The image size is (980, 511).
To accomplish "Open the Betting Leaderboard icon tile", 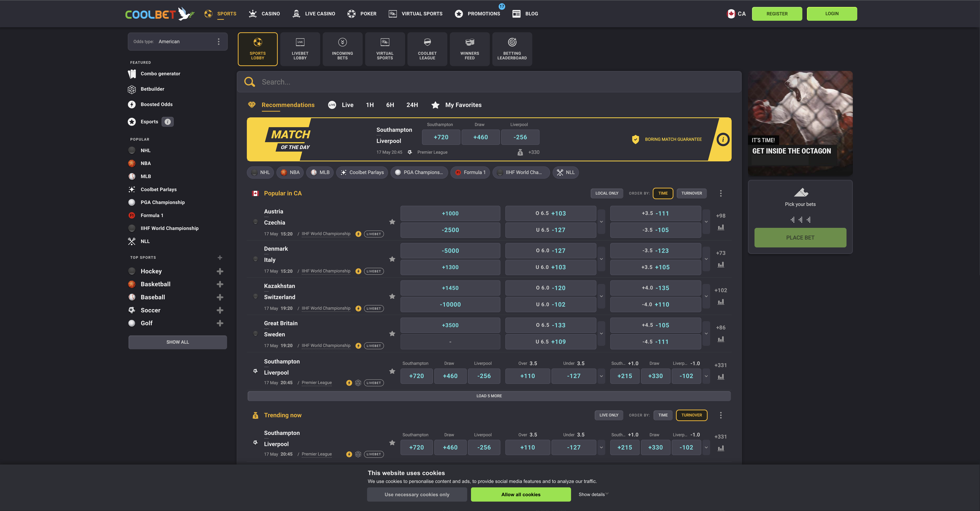I will click(512, 49).
